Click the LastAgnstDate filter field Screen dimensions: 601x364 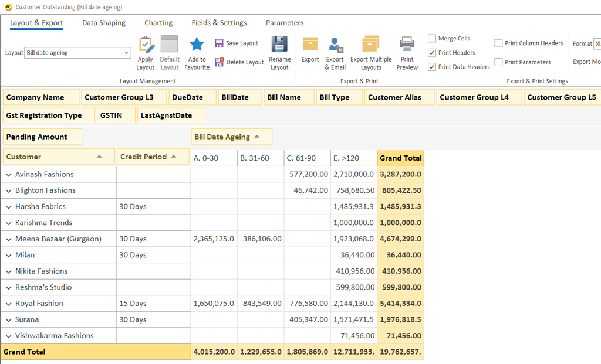point(171,115)
